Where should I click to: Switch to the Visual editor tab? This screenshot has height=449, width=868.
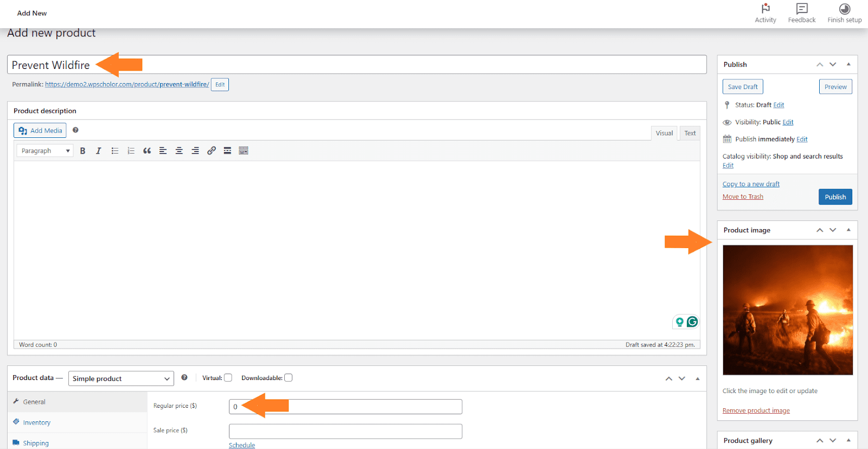click(664, 133)
